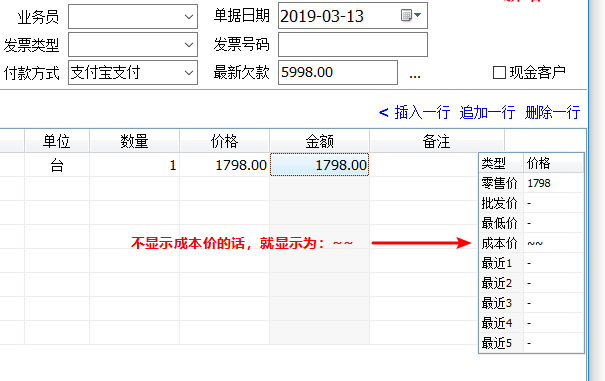Click the 追加一行 link

(487, 113)
